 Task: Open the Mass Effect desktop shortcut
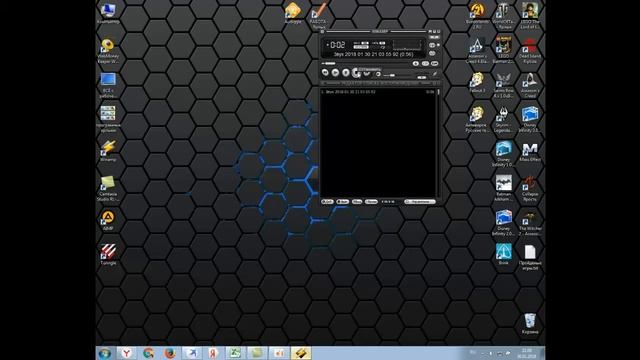pyautogui.click(x=530, y=151)
